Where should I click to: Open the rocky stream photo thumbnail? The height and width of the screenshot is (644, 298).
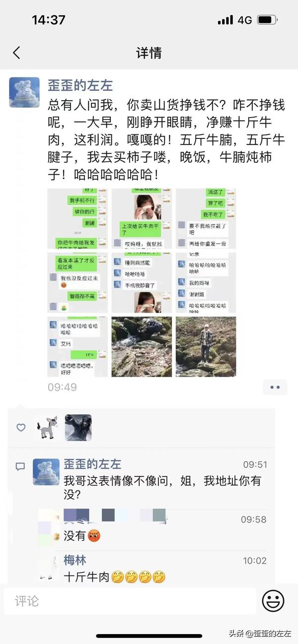click(x=142, y=346)
